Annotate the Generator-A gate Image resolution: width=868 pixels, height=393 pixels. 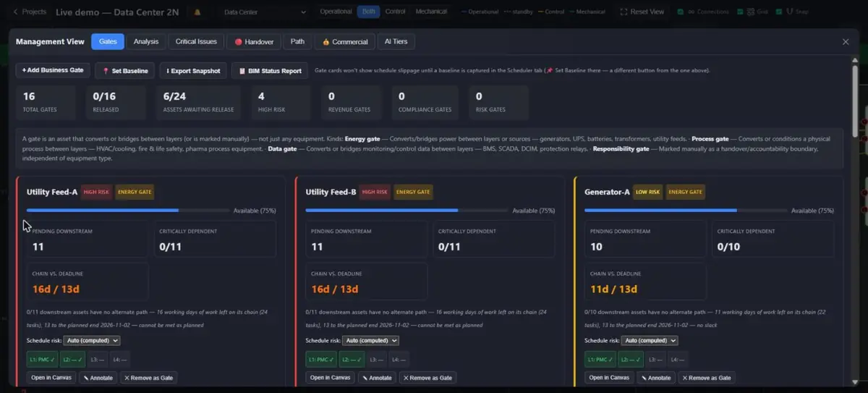(656, 377)
